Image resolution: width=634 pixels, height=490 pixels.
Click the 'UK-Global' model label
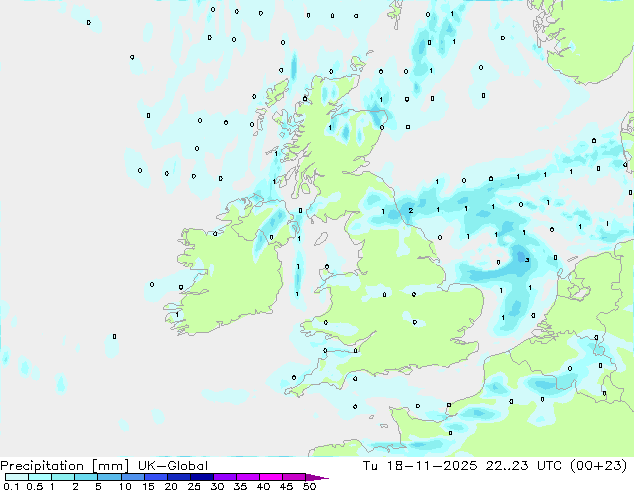[x=173, y=466]
